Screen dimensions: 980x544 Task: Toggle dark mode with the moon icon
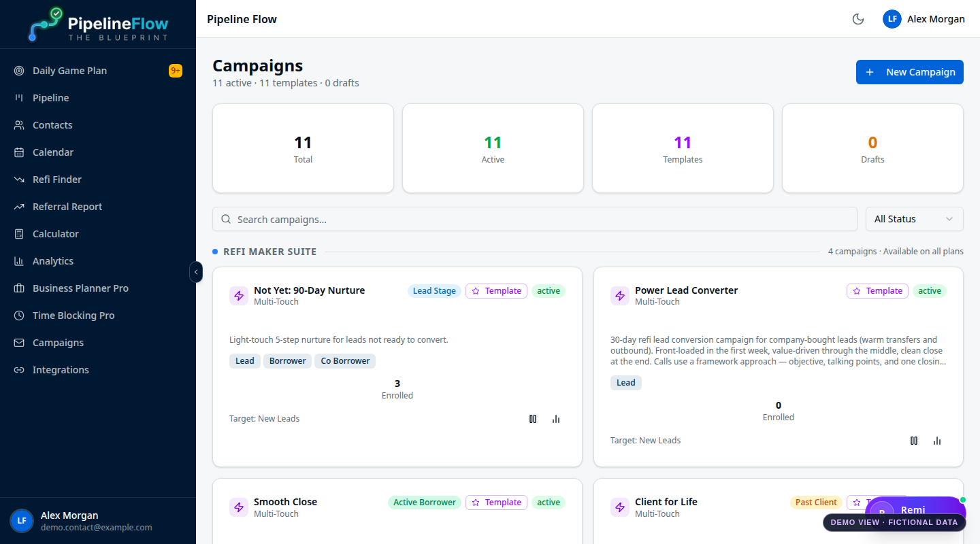point(858,19)
